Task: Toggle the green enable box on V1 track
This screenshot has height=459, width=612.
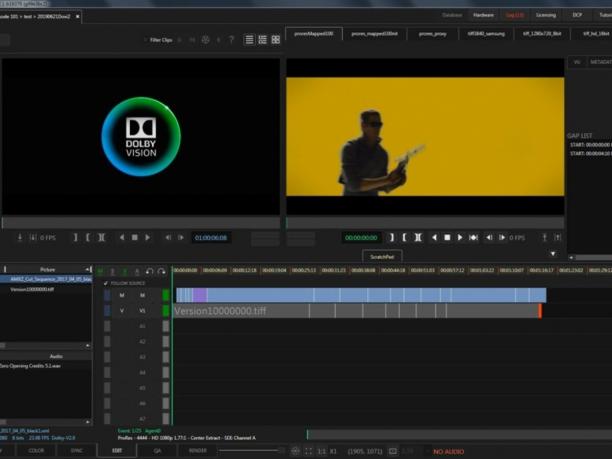Action: click(x=166, y=311)
